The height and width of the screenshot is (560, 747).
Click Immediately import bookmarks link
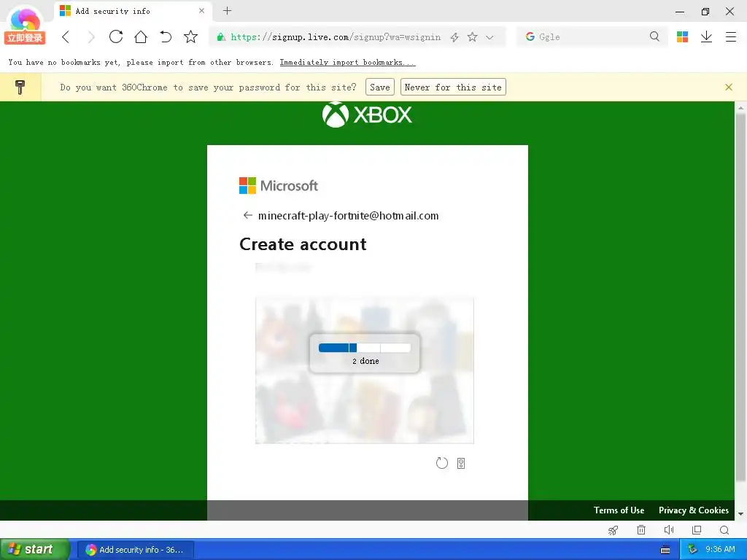[347, 63]
